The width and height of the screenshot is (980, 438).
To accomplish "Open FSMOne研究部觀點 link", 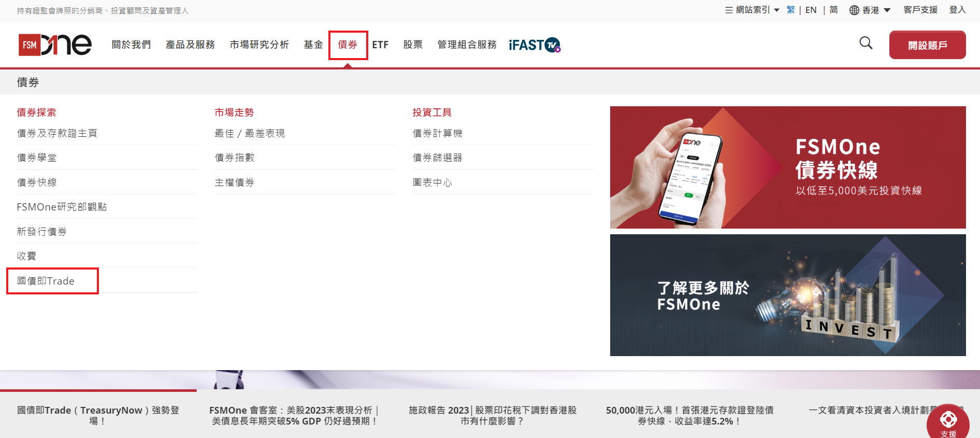I will pyautogui.click(x=62, y=207).
